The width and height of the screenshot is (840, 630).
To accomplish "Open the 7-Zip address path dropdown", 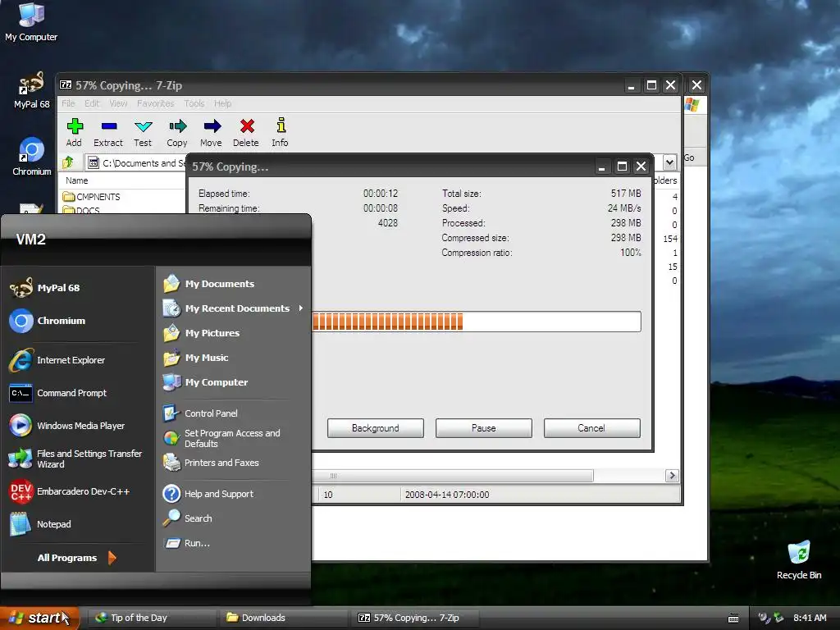I will pyautogui.click(x=669, y=162).
